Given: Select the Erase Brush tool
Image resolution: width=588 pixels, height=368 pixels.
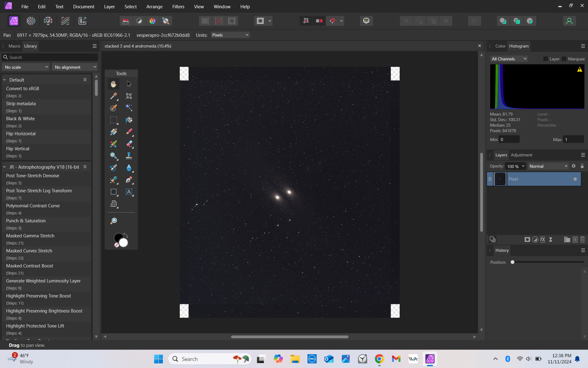Looking at the screenshot, I should (x=129, y=144).
